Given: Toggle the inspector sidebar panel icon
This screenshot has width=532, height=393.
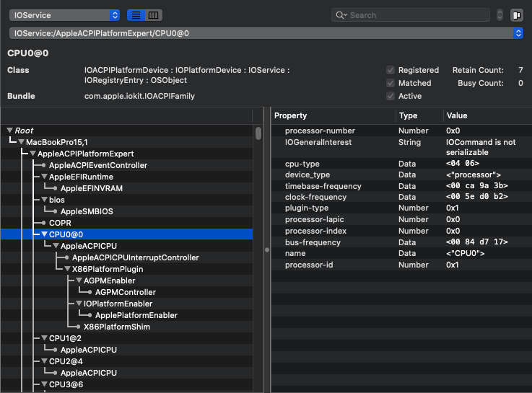Looking at the screenshot, I should tap(516, 15).
